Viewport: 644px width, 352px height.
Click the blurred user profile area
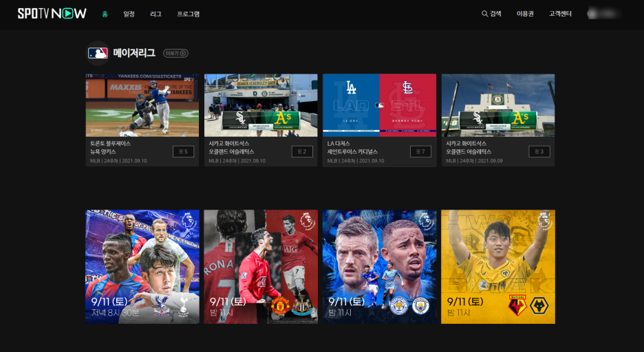(x=604, y=14)
